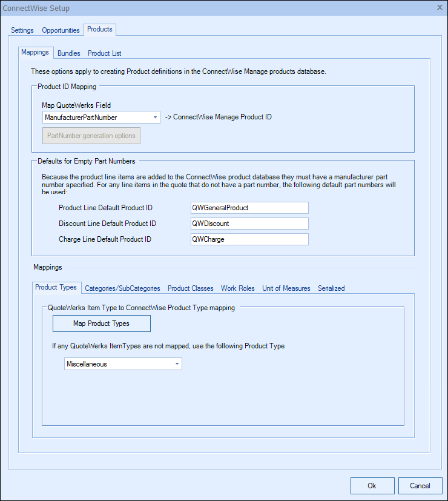Click the Charge Line Default Product ID field
The width and height of the screenshot is (448, 501).
coord(249,239)
